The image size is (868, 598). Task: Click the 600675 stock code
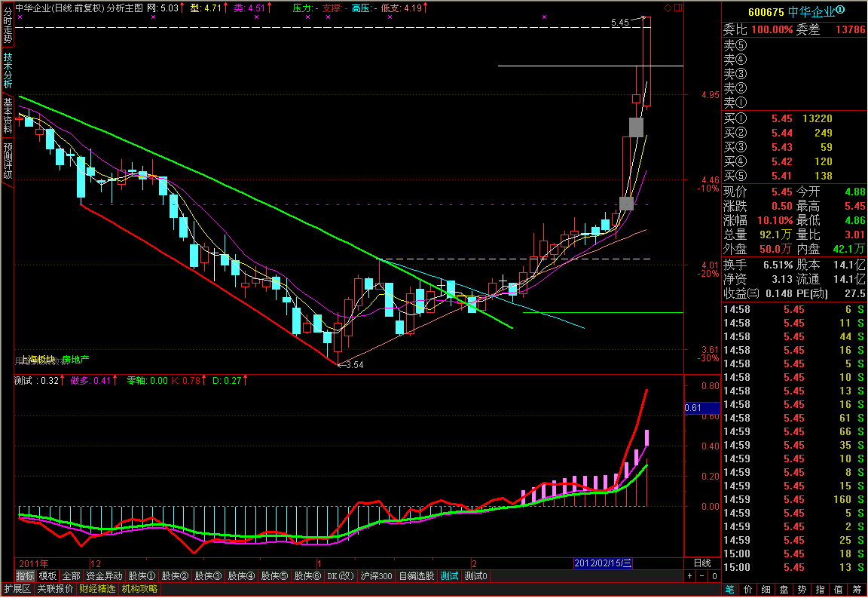(766, 12)
